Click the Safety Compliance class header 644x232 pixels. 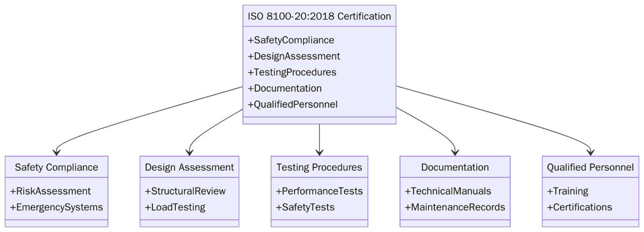point(56,167)
